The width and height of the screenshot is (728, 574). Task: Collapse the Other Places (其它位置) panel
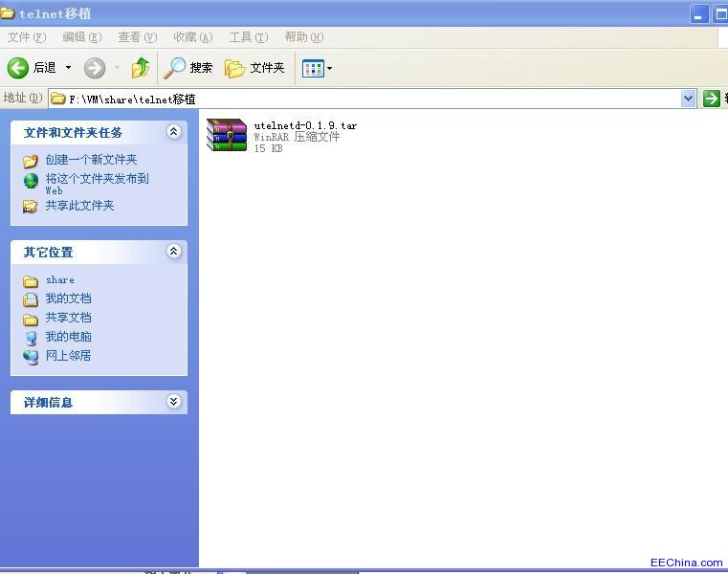173,252
